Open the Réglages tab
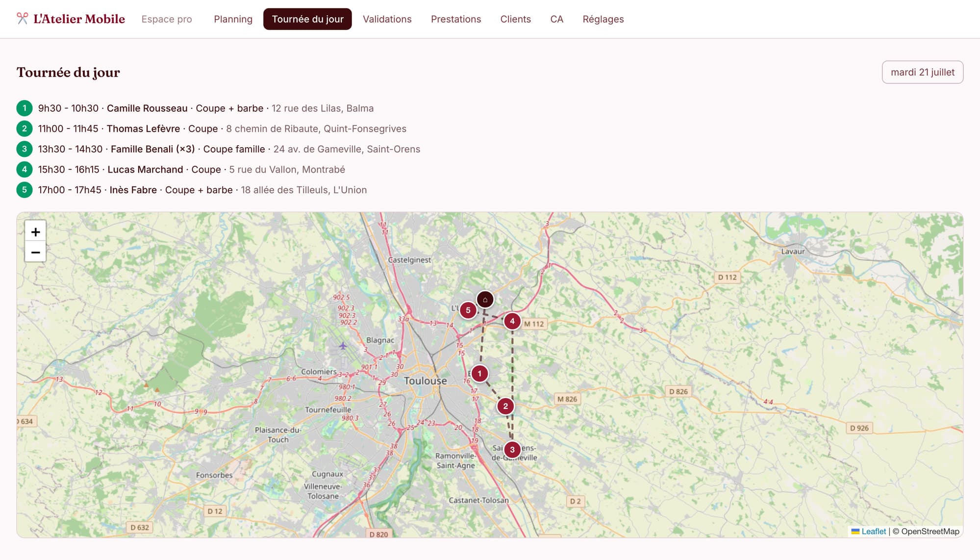The height and width of the screenshot is (560, 980). 603,19
